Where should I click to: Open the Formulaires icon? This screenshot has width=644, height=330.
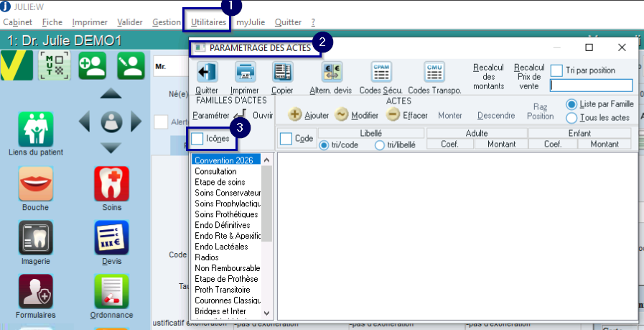[36, 292]
